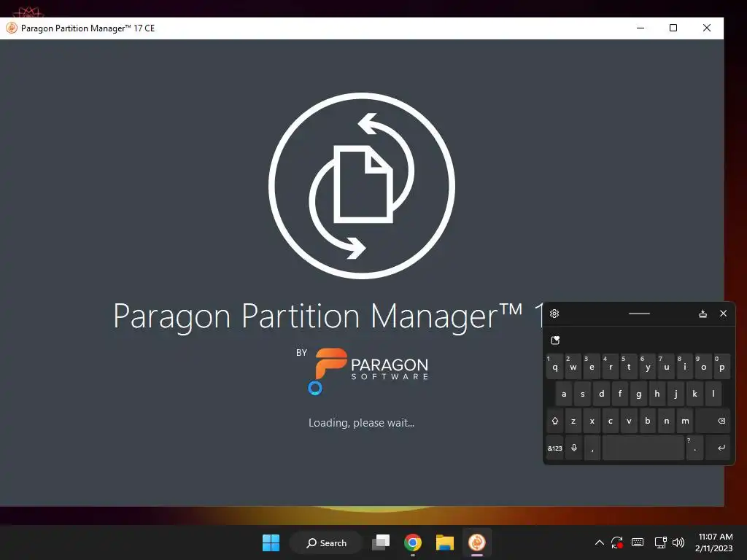This screenshot has width=747, height=560.
Task: Tap the spacebar on touch keyboard
Action: [643, 448]
